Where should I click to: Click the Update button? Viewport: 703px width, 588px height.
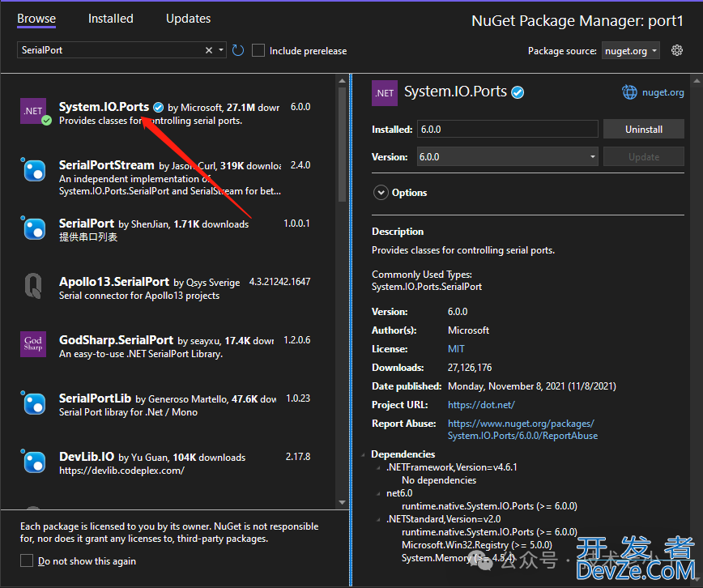click(x=644, y=157)
